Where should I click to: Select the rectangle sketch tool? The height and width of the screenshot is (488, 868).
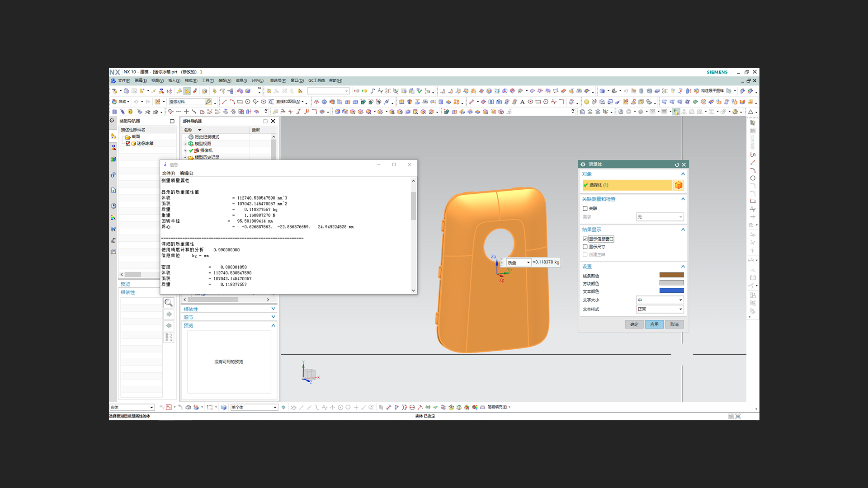pos(240,102)
